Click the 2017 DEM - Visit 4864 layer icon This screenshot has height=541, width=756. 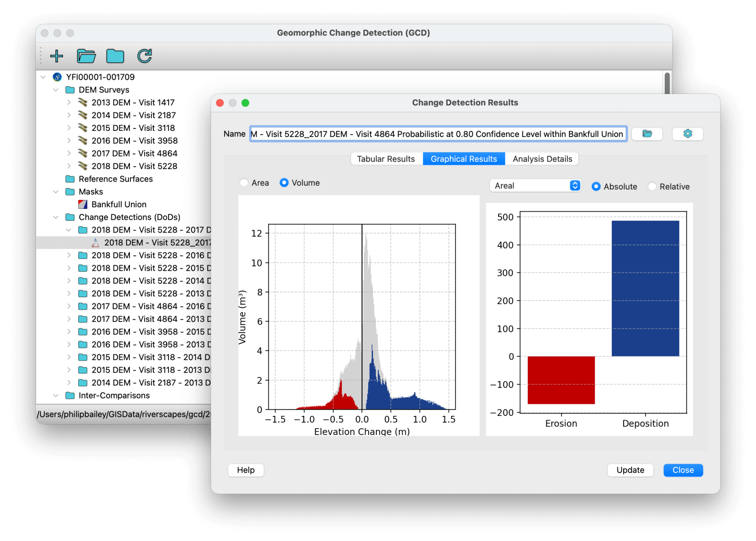tap(83, 153)
